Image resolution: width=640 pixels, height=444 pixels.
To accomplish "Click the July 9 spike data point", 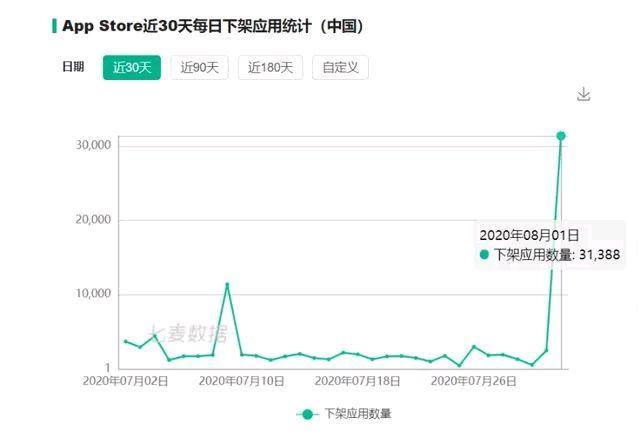I will pyautogui.click(x=227, y=284).
